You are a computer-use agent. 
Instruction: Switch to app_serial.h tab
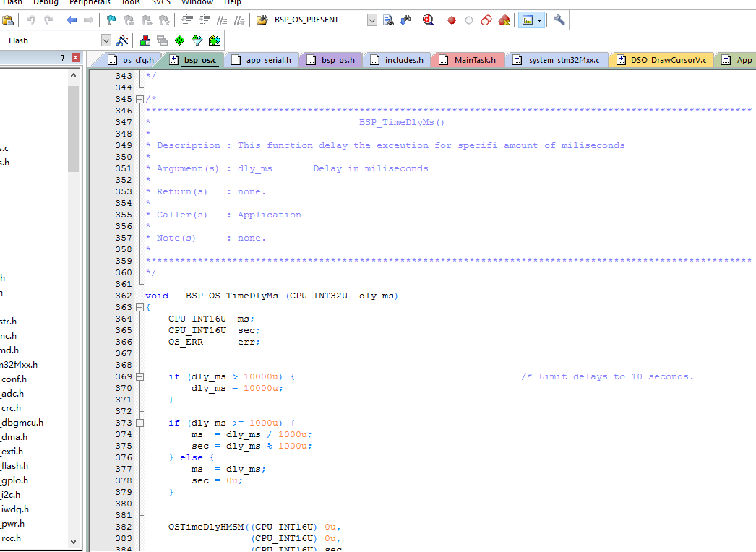tap(262, 60)
